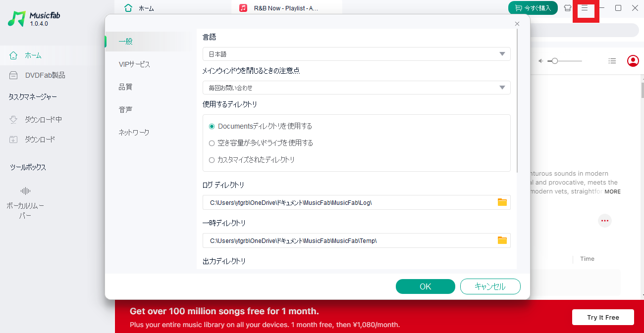Switch to the 品質 settings tab
Image resolution: width=644 pixels, height=333 pixels.
125,87
